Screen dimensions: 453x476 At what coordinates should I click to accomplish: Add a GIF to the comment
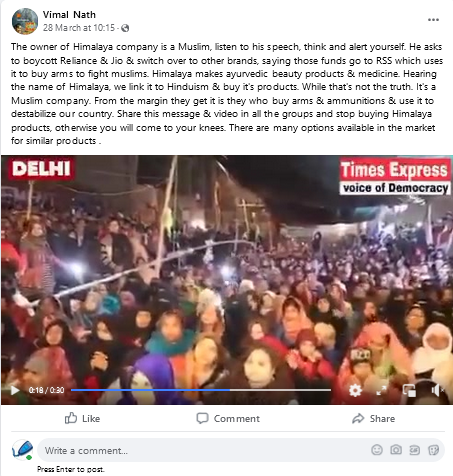414,450
